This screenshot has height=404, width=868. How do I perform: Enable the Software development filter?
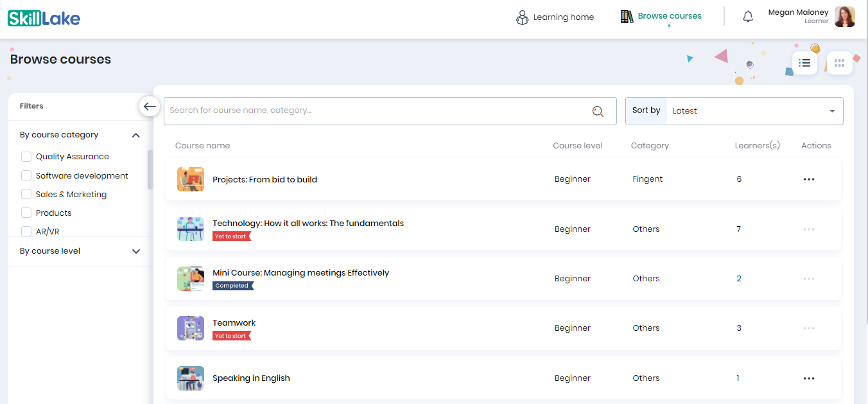tap(26, 175)
